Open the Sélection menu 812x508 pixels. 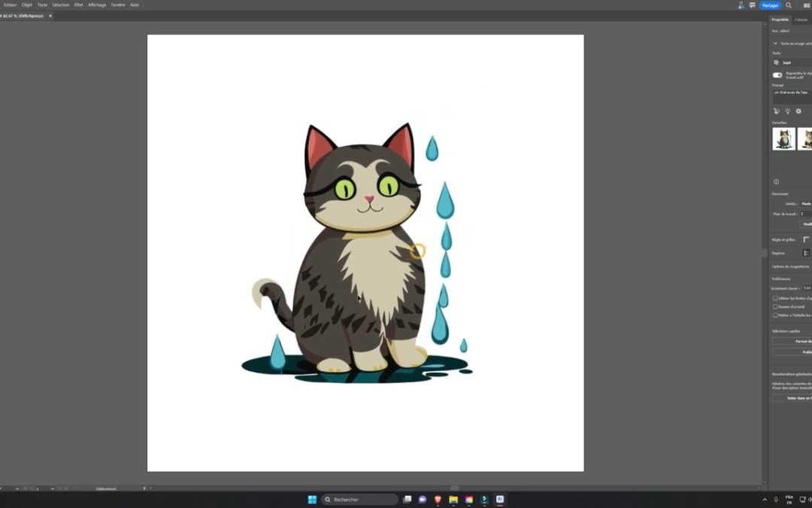61,5
